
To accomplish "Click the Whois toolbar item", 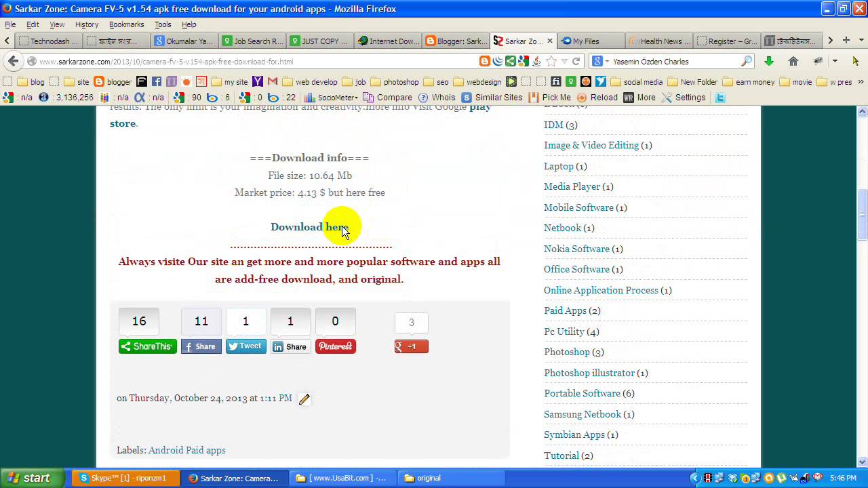I will tap(437, 97).
